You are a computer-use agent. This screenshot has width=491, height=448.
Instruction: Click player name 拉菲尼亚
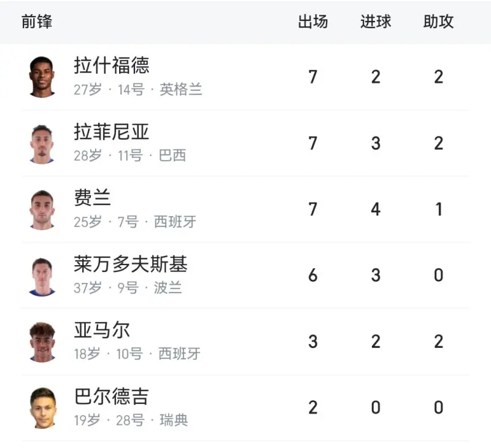112,132
